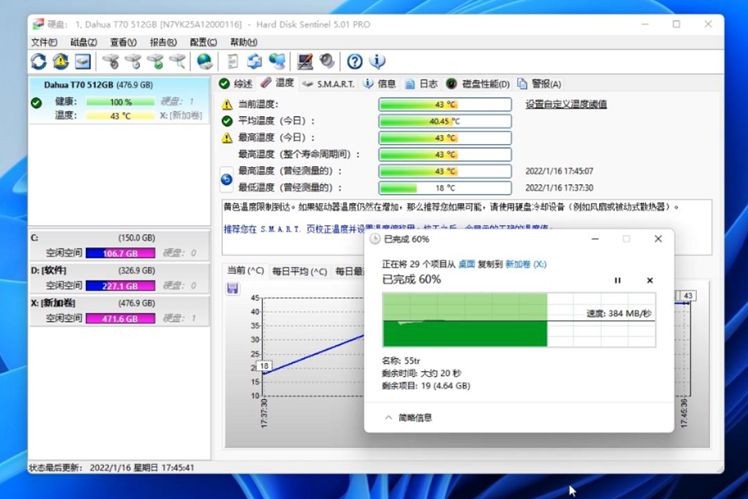Click the text 名称: 55tr in copy dialog
Image resolution: width=748 pixels, height=499 pixels.
(401, 361)
